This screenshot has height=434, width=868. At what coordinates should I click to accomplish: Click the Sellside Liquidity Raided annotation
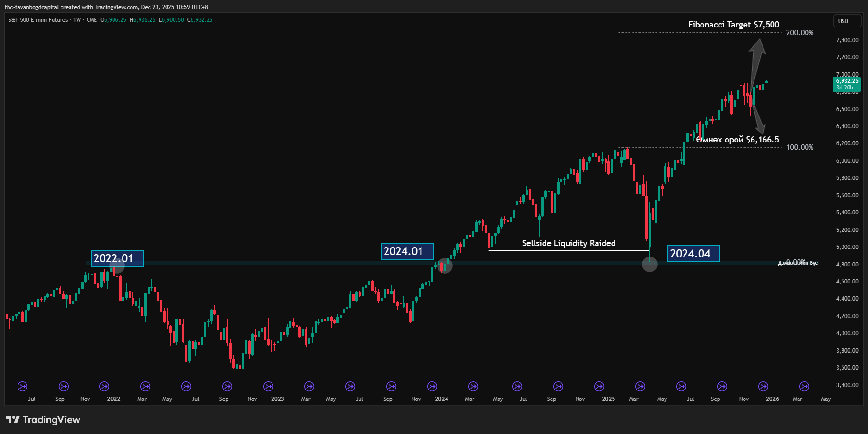[x=569, y=243]
